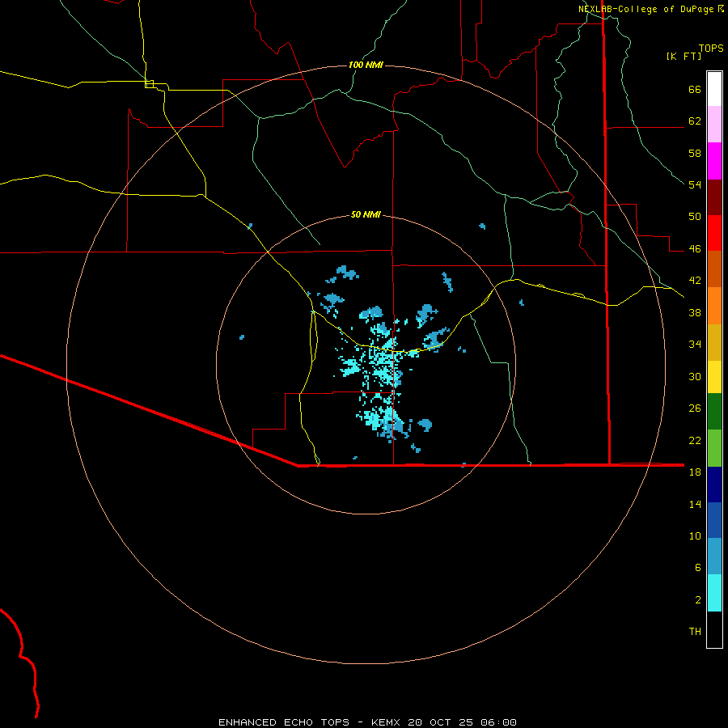
Task: Click the 'NEXLAB-College of DuPage' credit text
Action: pyautogui.click(x=647, y=9)
